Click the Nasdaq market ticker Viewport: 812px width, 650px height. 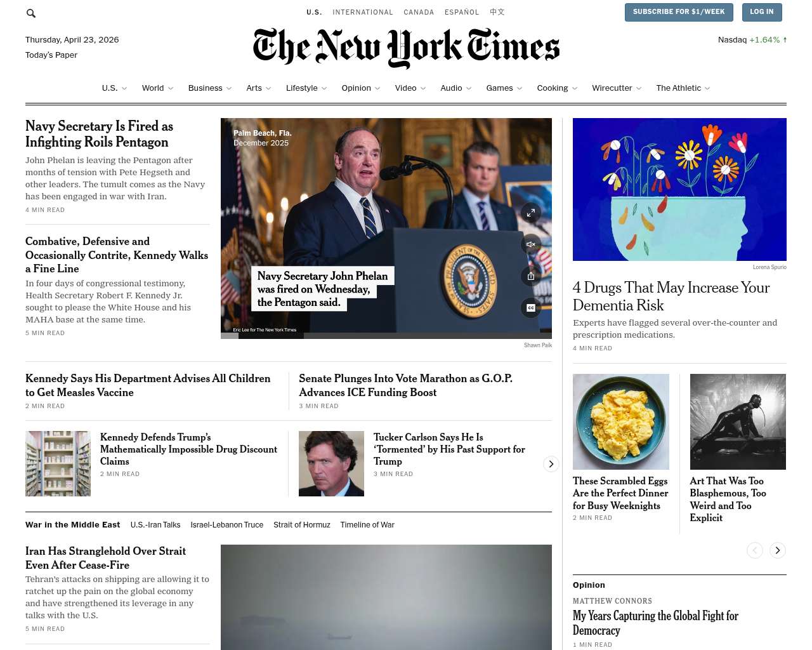752,39
